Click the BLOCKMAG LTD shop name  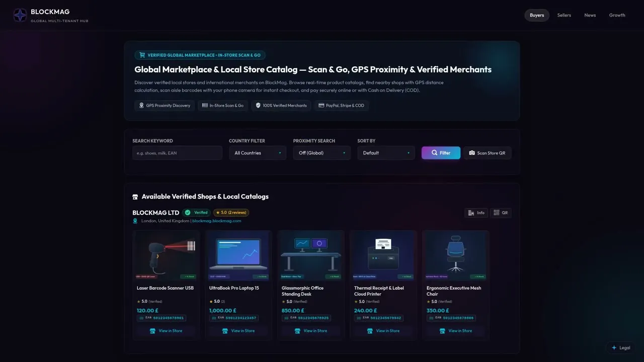point(156,213)
